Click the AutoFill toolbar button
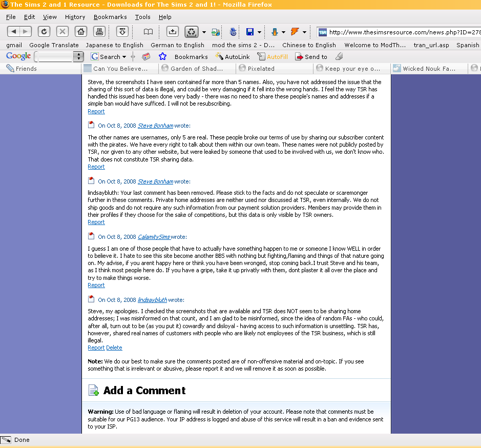481x448 pixels. pyautogui.click(x=273, y=56)
